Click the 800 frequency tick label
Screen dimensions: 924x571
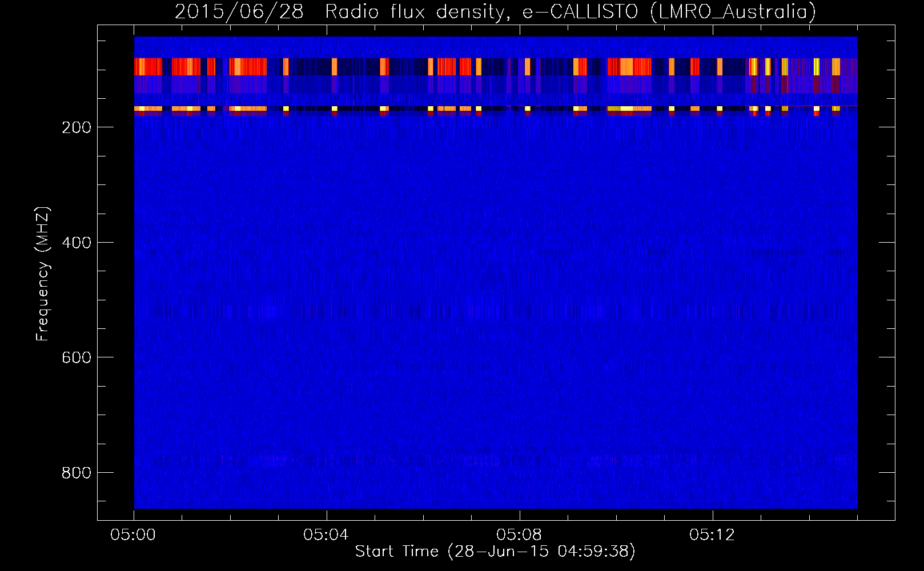[x=77, y=473]
